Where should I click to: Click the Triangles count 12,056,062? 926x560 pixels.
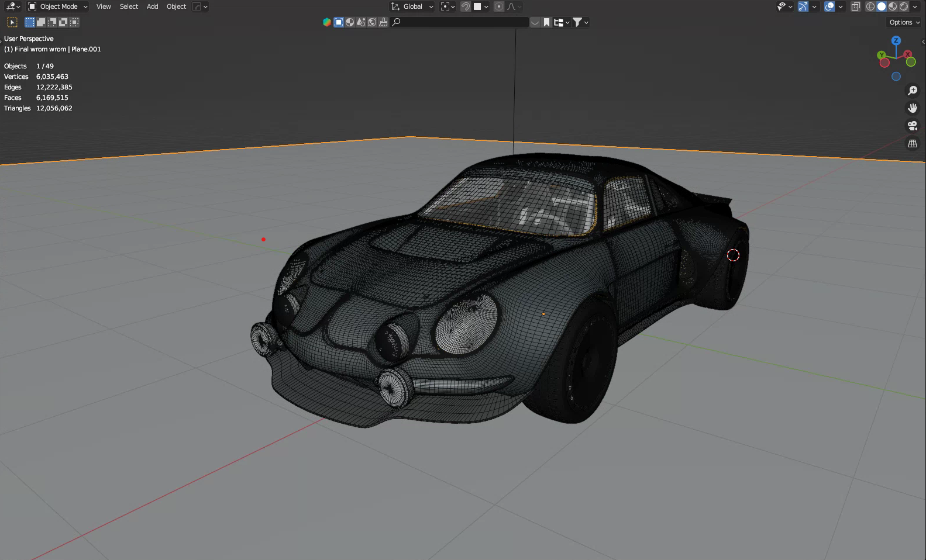54,108
